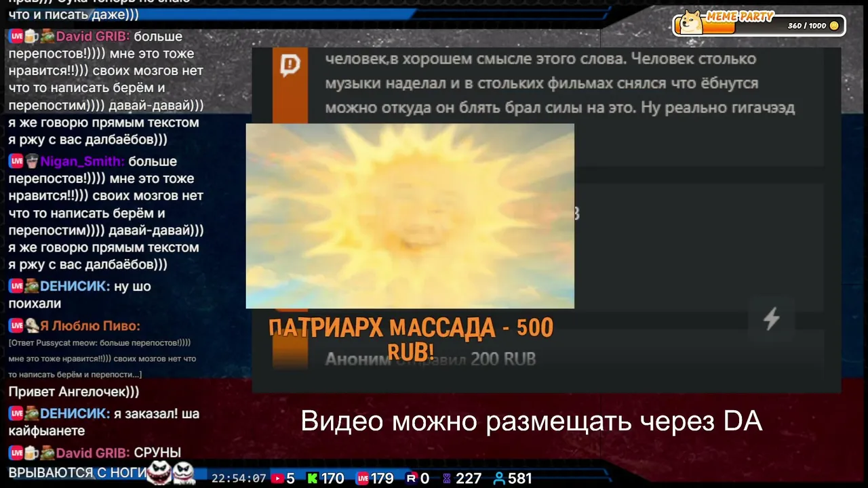Click the Kick viewer count 170
868x488 pixels.
tap(332, 479)
